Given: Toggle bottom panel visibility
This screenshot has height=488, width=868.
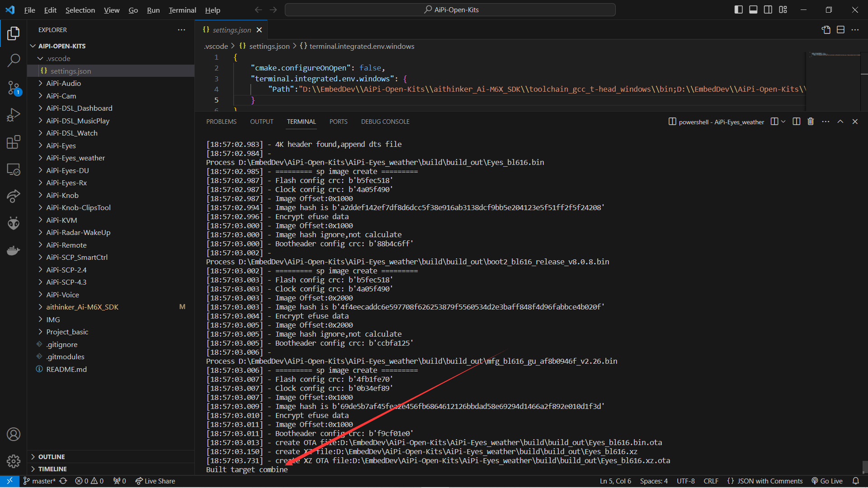Looking at the screenshot, I should [x=753, y=9].
